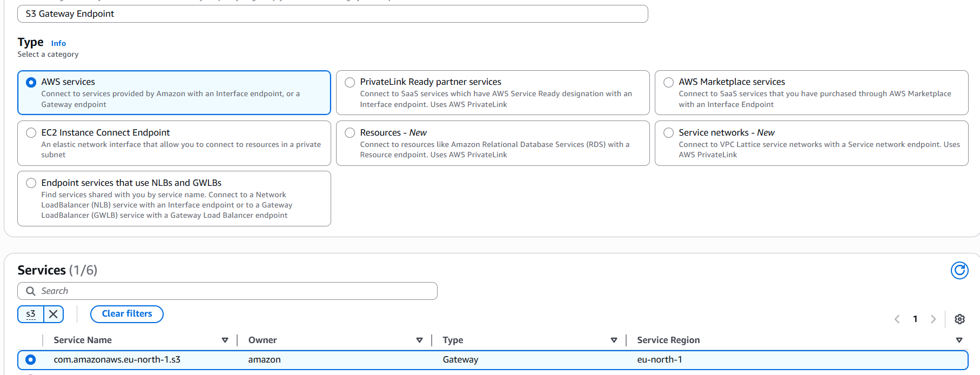Image resolution: width=980 pixels, height=375 pixels.
Task: Refresh the Services list
Action: pyautogui.click(x=959, y=270)
